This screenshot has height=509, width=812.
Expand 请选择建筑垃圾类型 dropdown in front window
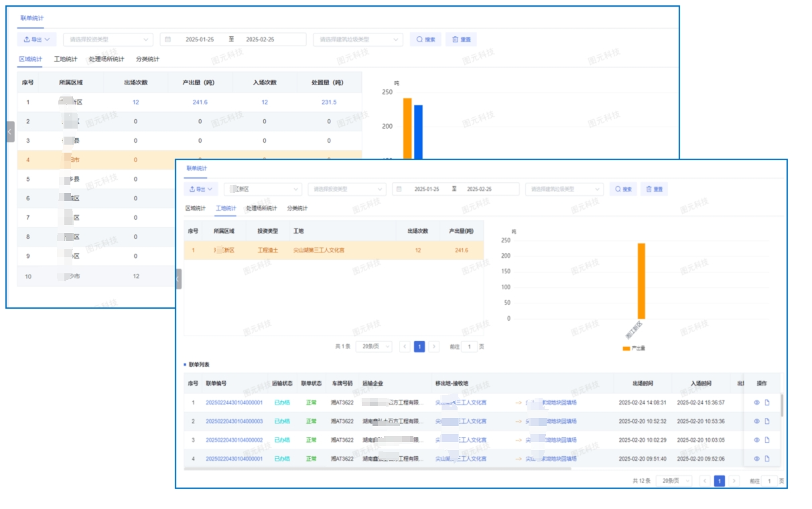click(x=564, y=190)
